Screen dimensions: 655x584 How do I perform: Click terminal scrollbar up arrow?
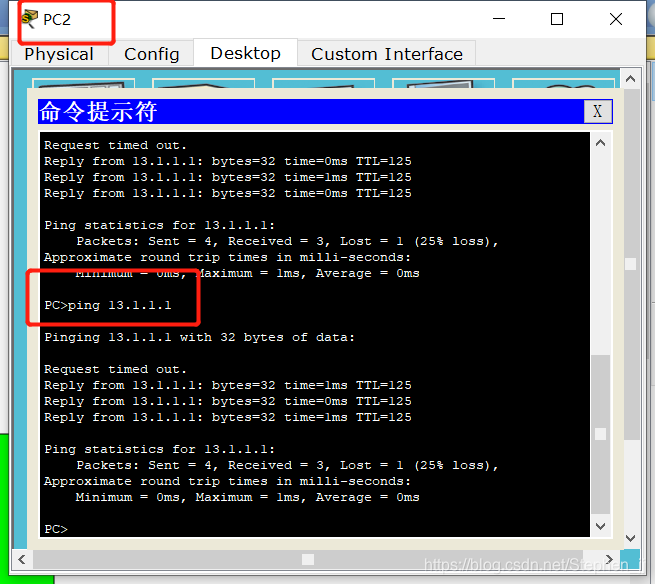[601, 143]
